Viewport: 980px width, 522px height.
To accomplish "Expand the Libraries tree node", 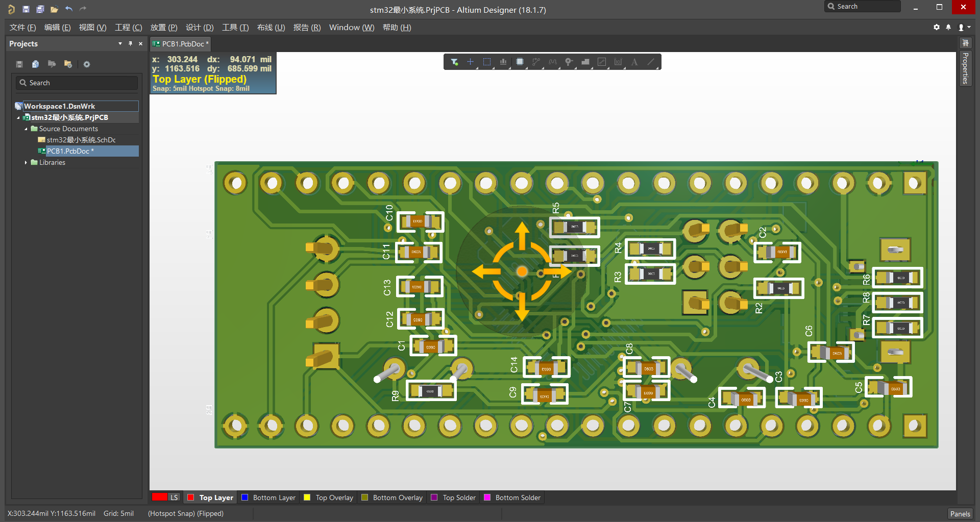I will pos(27,162).
